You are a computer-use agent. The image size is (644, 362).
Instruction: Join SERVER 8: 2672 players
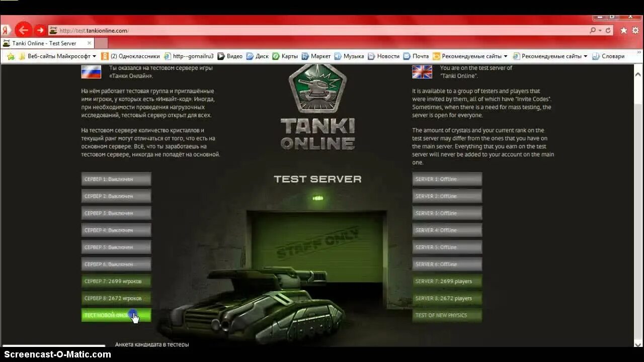(x=447, y=299)
